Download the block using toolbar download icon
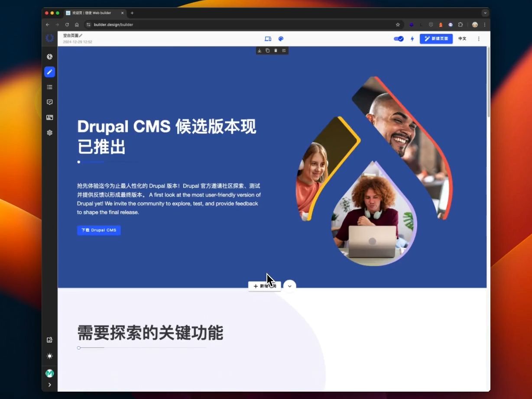 tap(260, 51)
